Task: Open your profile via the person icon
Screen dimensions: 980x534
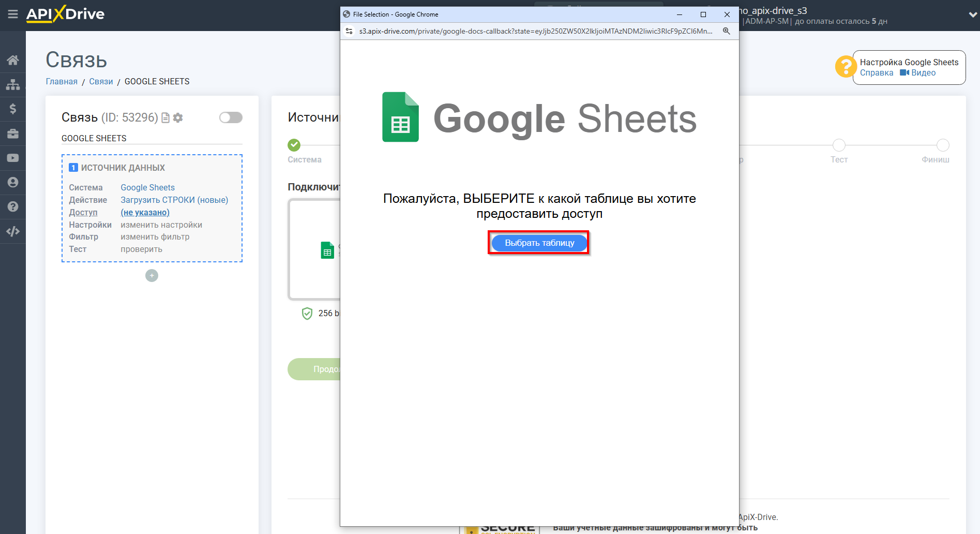Action: [x=13, y=182]
